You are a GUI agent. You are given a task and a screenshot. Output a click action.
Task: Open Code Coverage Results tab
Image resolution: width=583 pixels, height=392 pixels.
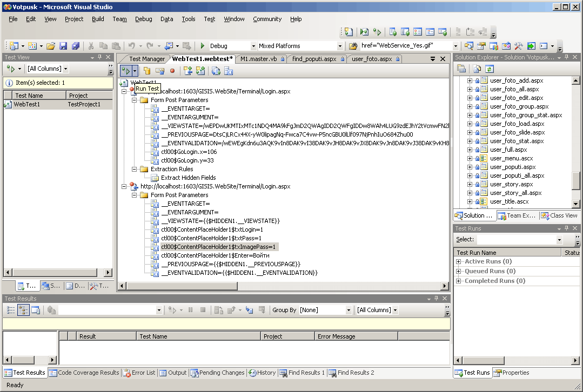click(x=84, y=373)
